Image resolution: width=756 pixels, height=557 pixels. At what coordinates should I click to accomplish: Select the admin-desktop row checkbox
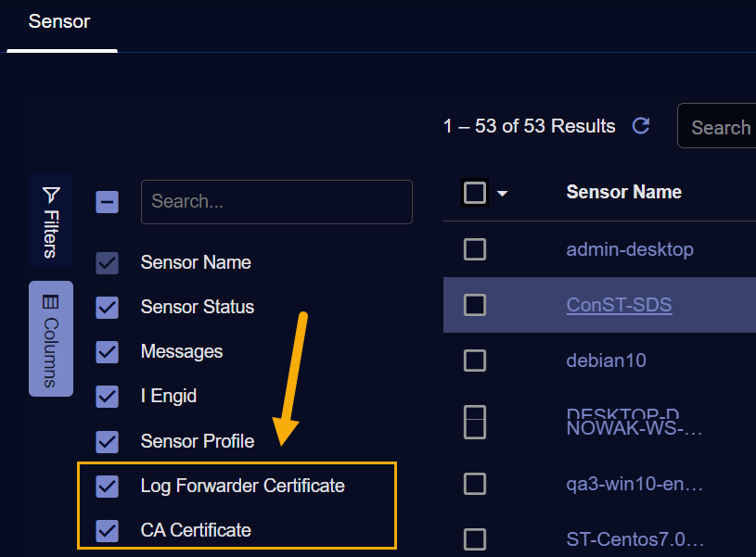click(475, 249)
